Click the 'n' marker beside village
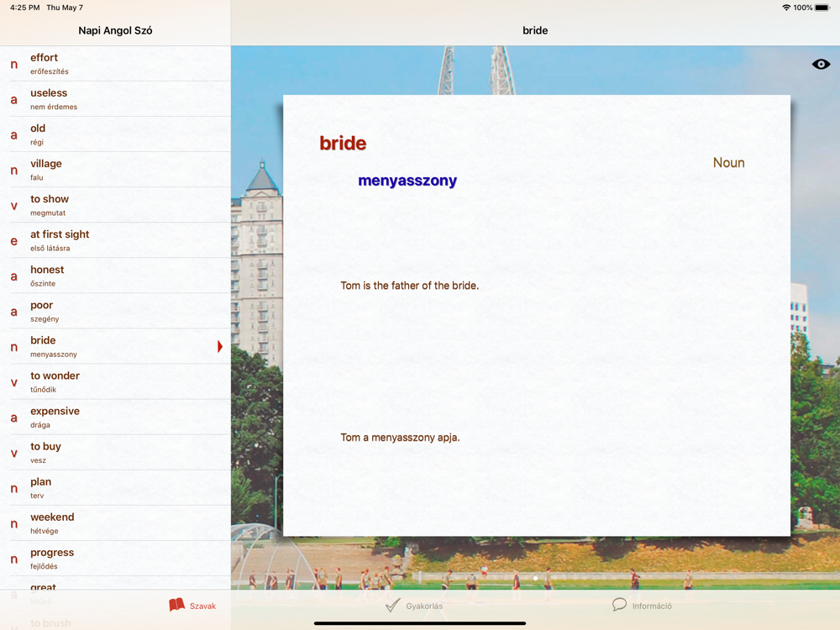The width and height of the screenshot is (840, 630). [x=14, y=171]
